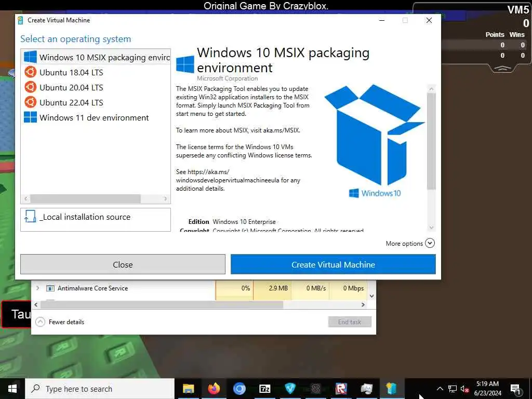Click the Create Virtual Machine title bar icon

click(x=20, y=20)
